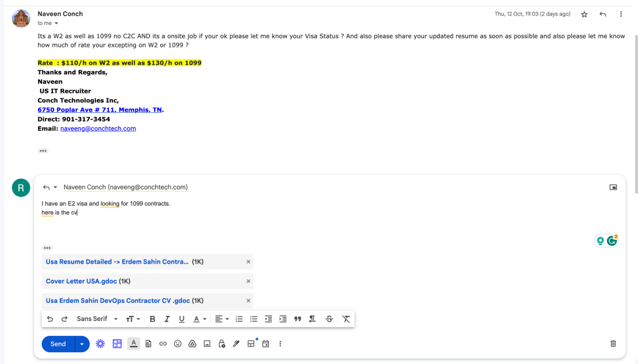Viewport: 638px width, 364px height.
Task: Open the Sans Serif font dropdown
Action: 97,319
